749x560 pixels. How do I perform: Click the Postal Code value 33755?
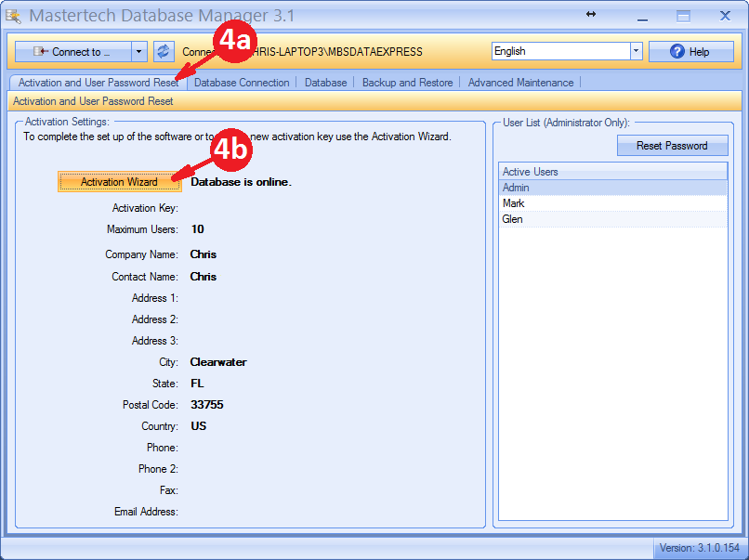coord(207,405)
